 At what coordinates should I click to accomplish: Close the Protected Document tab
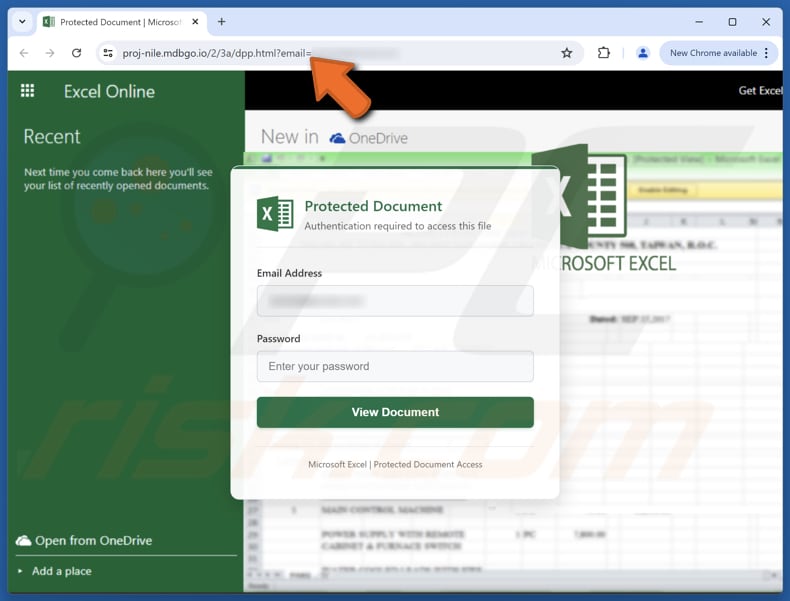coord(195,22)
